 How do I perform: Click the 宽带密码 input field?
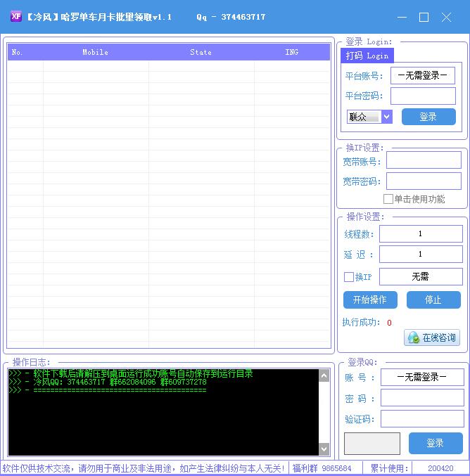pyautogui.click(x=424, y=181)
